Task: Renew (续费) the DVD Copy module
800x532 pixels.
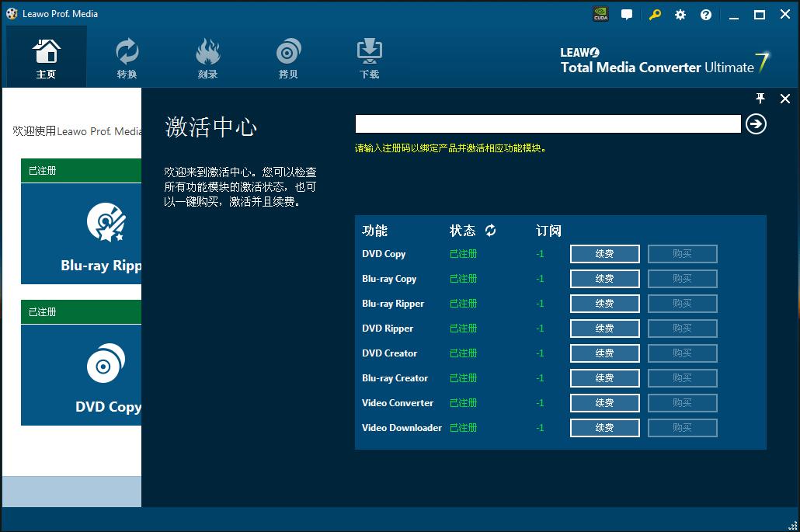Action: click(x=604, y=254)
